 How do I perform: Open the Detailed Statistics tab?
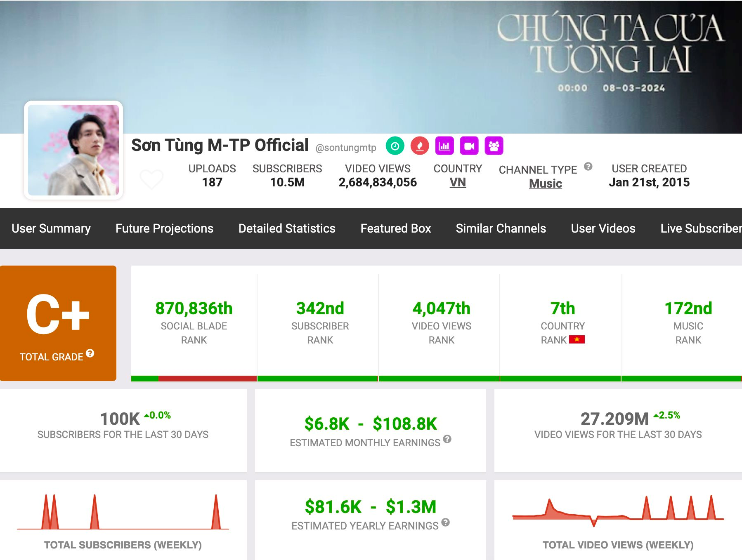point(287,228)
